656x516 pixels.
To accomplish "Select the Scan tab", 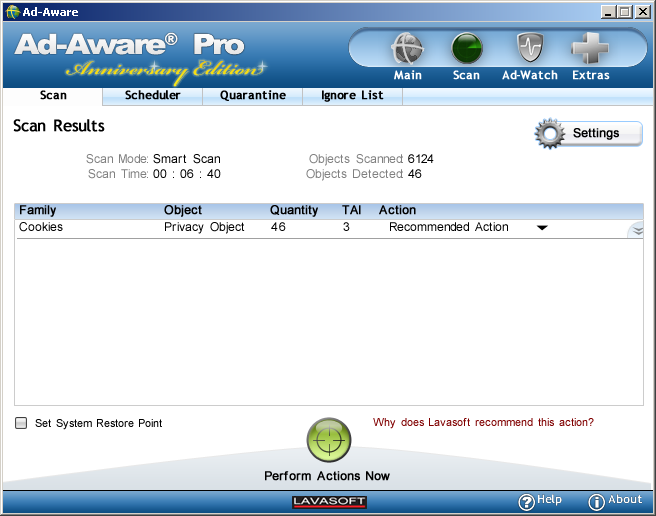I will pyautogui.click(x=53, y=96).
